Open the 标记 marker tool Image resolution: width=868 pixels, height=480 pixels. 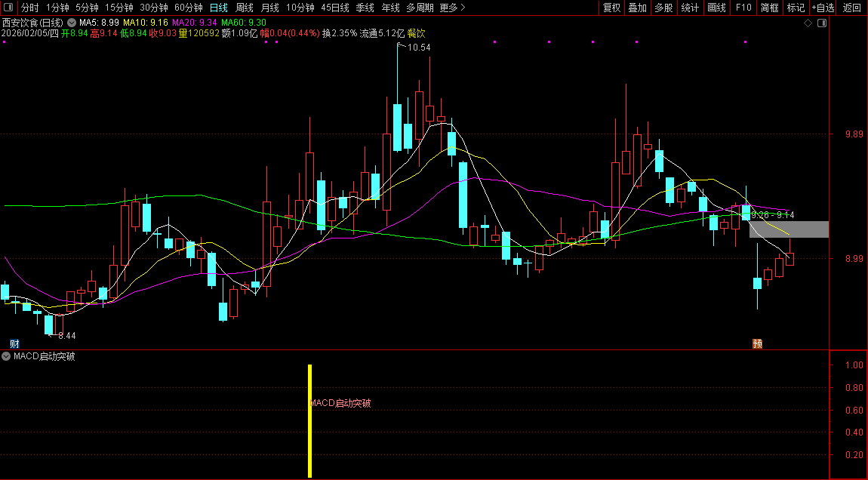[x=796, y=8]
